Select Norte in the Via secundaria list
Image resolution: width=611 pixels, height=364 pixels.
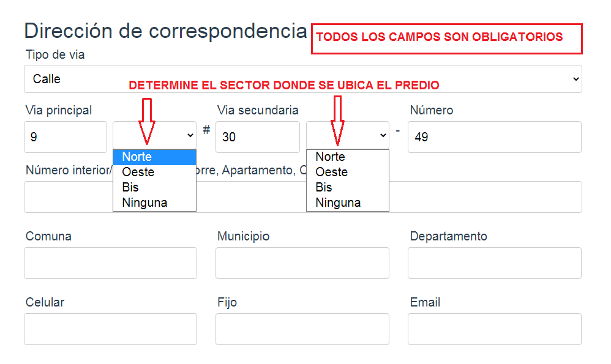(347, 157)
